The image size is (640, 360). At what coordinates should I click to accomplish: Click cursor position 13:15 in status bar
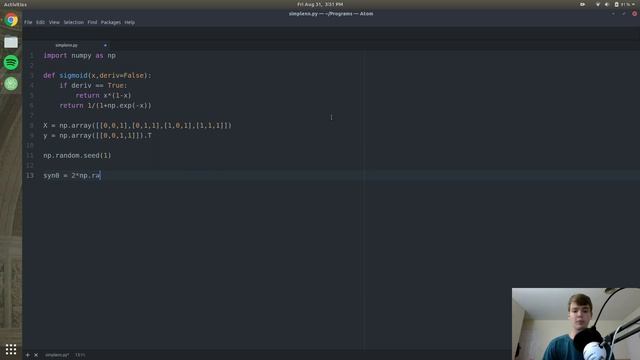[80, 355]
